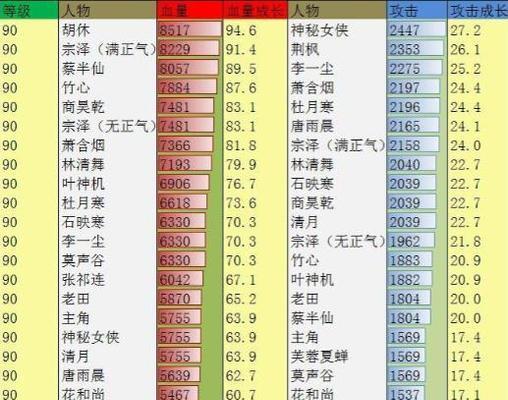Click the 荆枫 name cell
Image resolution: width=508 pixels, height=400 pixels.
337,50
